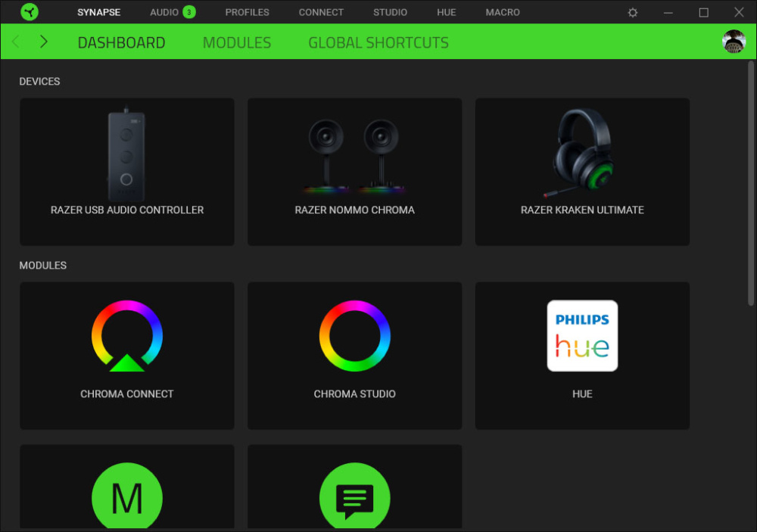Open the Hue tab in top bar
Image resolution: width=757 pixels, height=532 pixels.
tap(447, 13)
